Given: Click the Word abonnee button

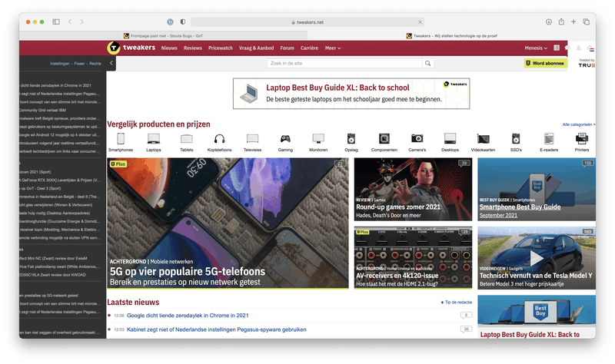Looking at the screenshot, I should click(546, 63).
